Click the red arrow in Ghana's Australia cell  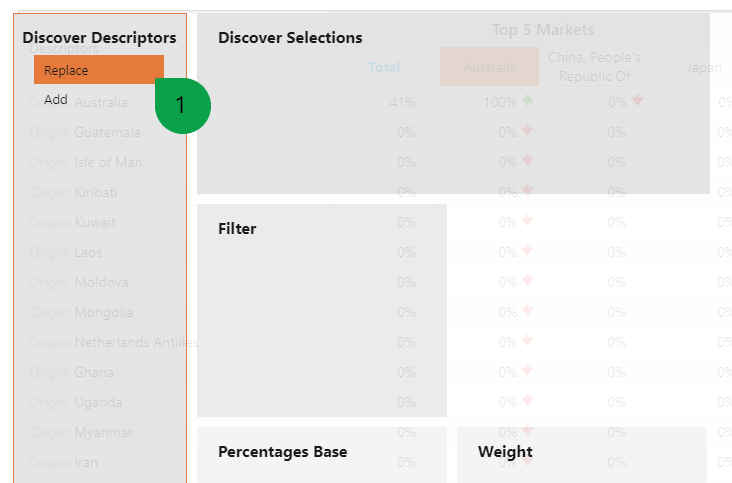point(528,371)
